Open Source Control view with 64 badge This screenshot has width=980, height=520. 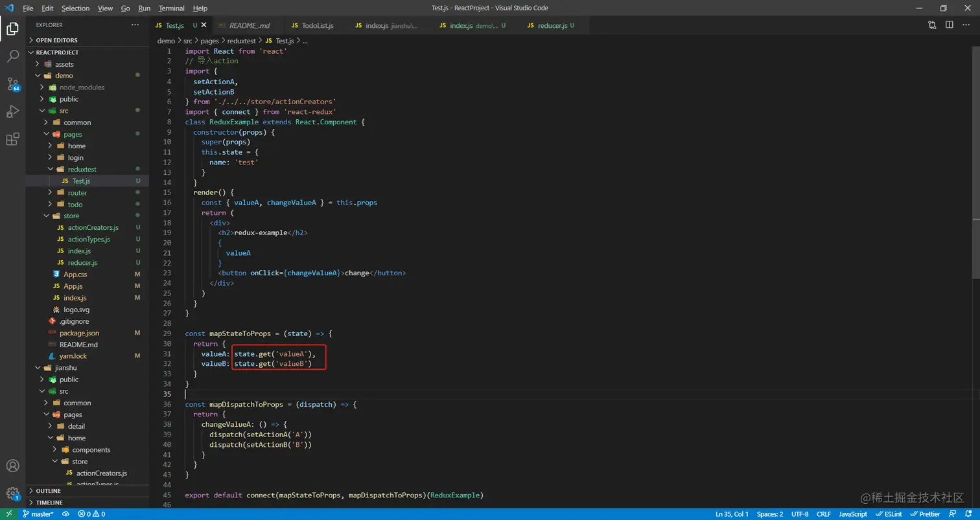pos(12,84)
